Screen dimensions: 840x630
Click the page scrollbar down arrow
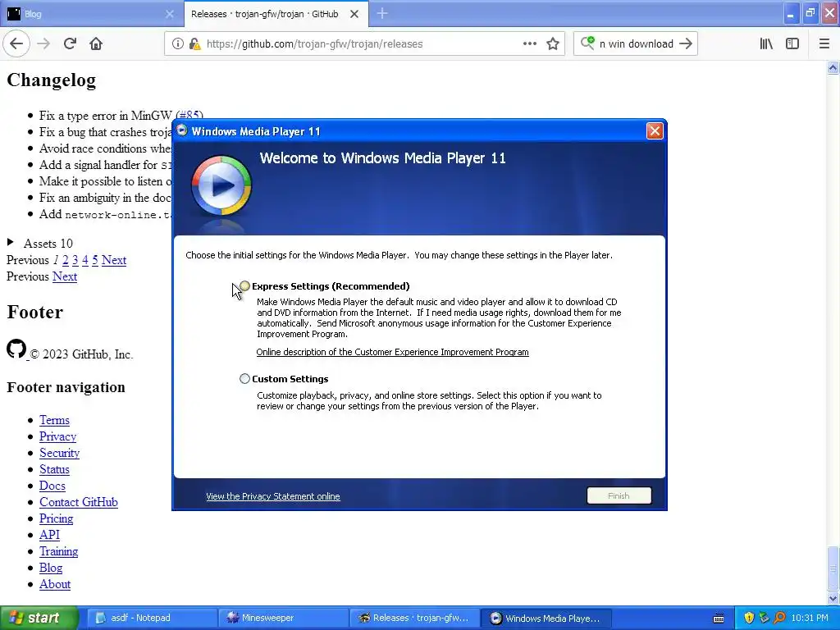pos(833,598)
